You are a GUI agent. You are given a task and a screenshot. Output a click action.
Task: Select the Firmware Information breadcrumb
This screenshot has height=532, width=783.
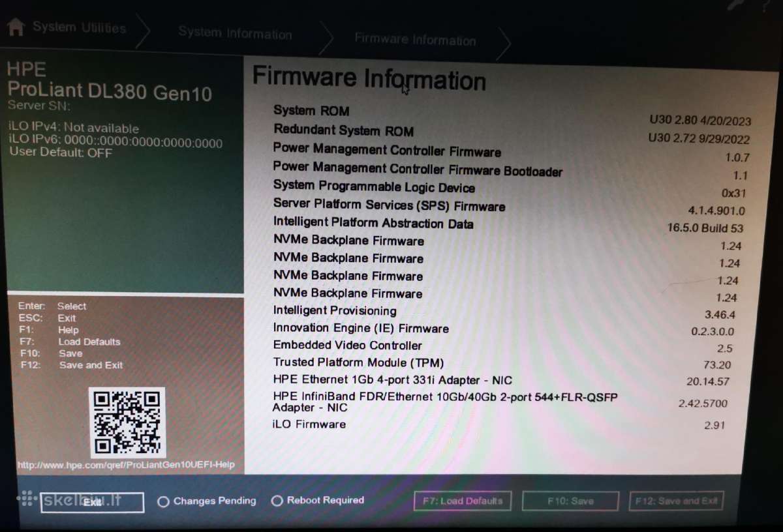click(x=415, y=39)
